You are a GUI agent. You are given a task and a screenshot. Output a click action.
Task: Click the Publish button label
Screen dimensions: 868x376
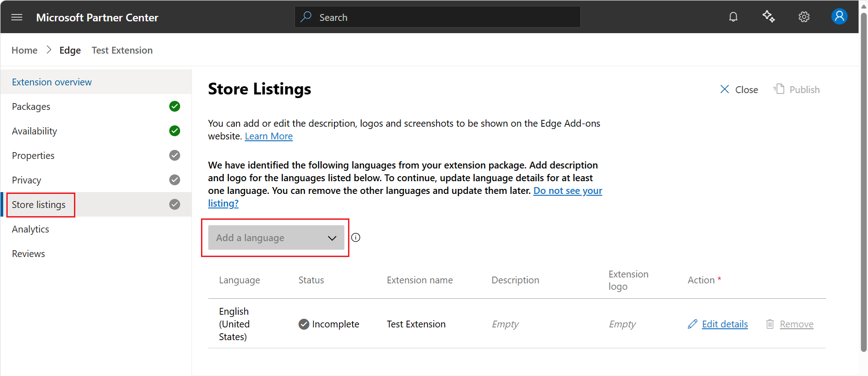(x=804, y=90)
